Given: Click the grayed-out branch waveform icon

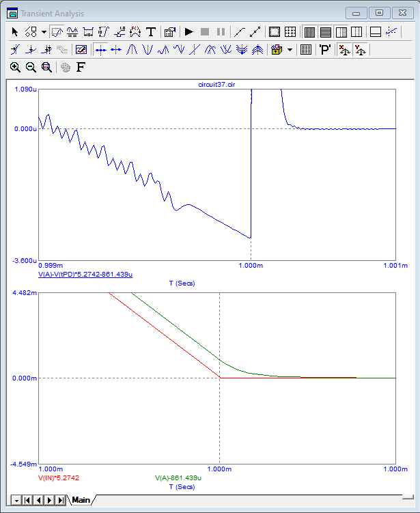Looking at the screenshot, I should [x=62, y=50].
